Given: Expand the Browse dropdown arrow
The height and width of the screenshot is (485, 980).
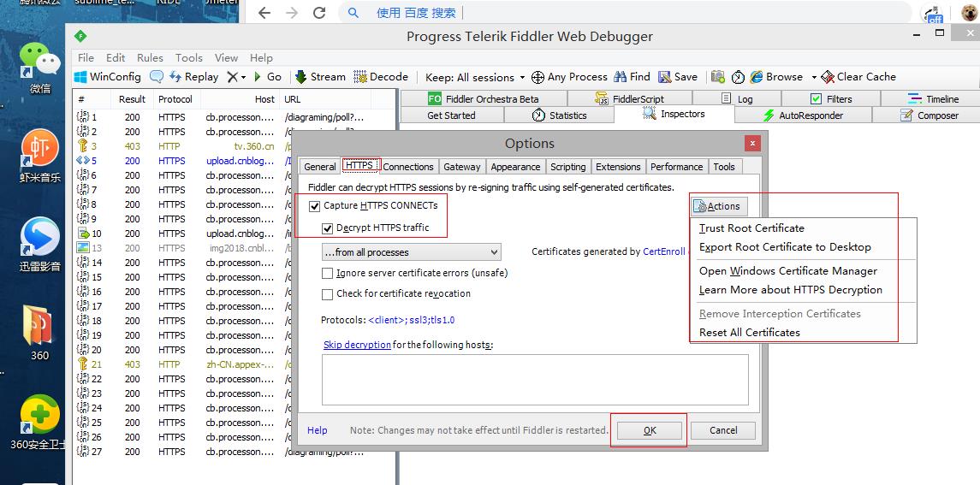Looking at the screenshot, I should point(814,78).
